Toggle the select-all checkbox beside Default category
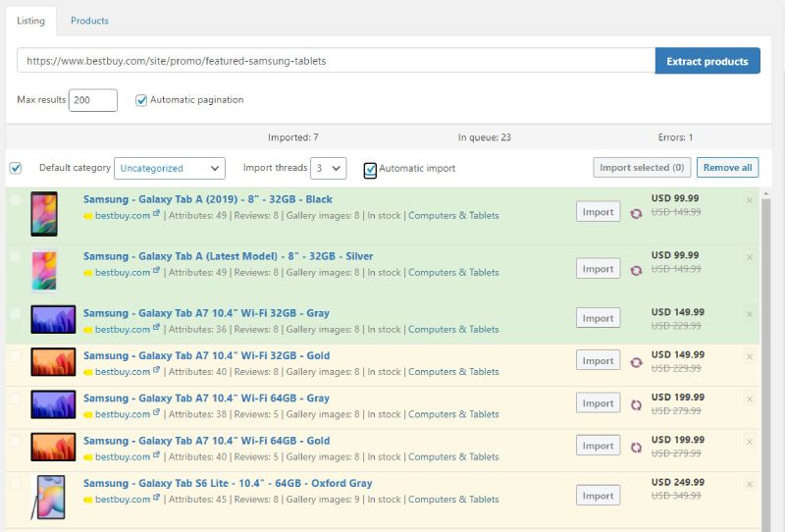 (16, 168)
